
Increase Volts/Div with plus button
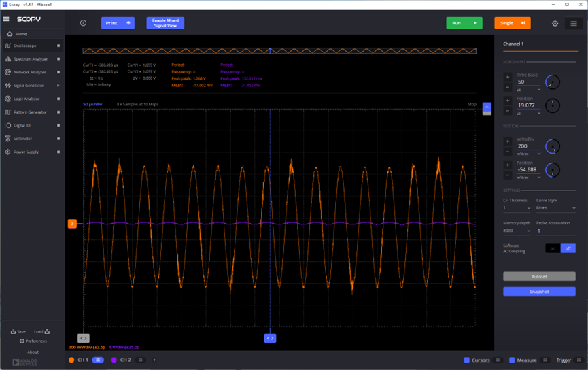[508, 141]
